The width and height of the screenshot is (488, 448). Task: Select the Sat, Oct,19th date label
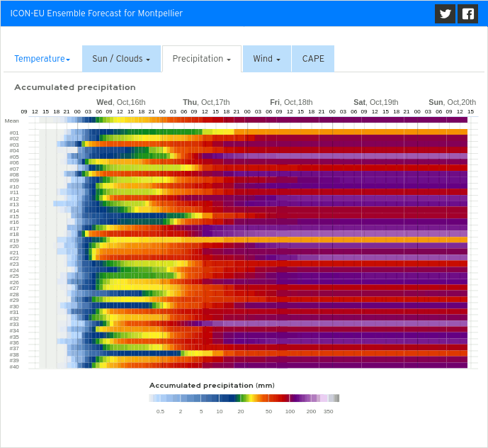click(x=375, y=102)
